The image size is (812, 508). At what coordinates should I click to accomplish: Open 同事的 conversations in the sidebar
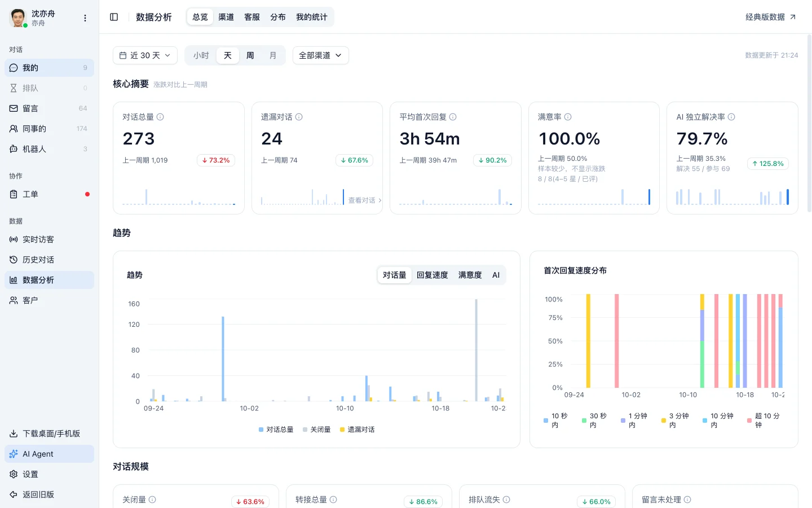point(49,129)
